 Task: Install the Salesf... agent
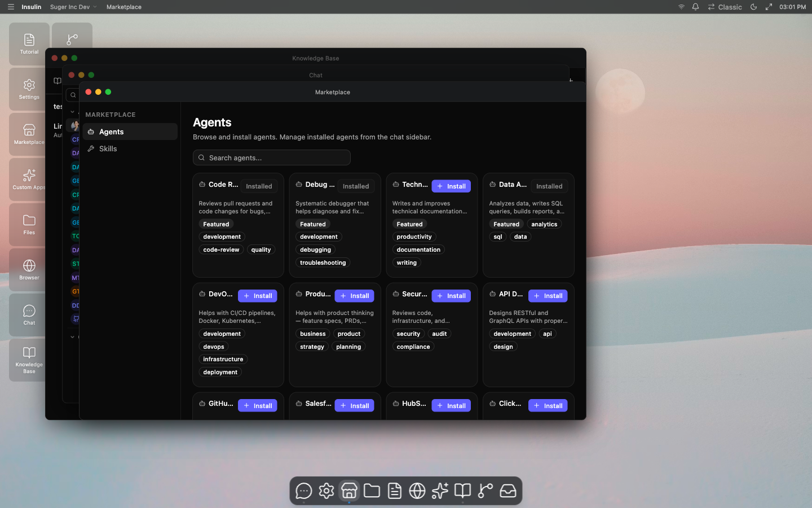coord(355,406)
